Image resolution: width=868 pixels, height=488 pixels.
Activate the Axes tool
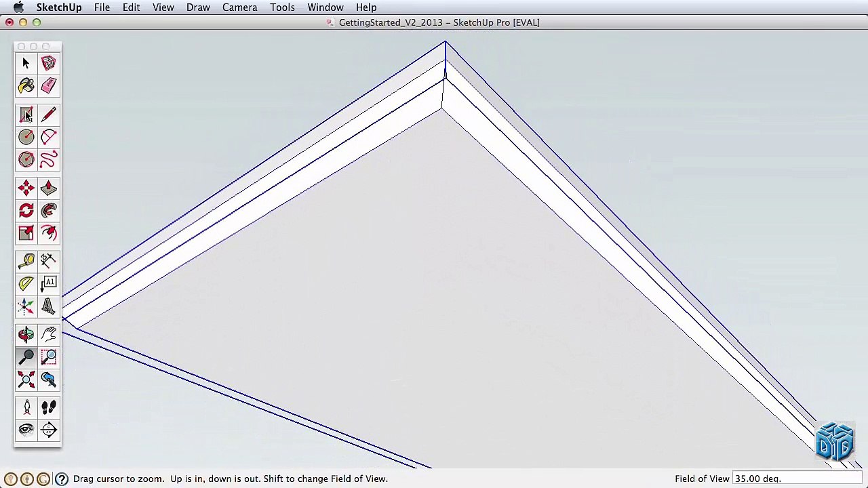pyautogui.click(x=26, y=306)
